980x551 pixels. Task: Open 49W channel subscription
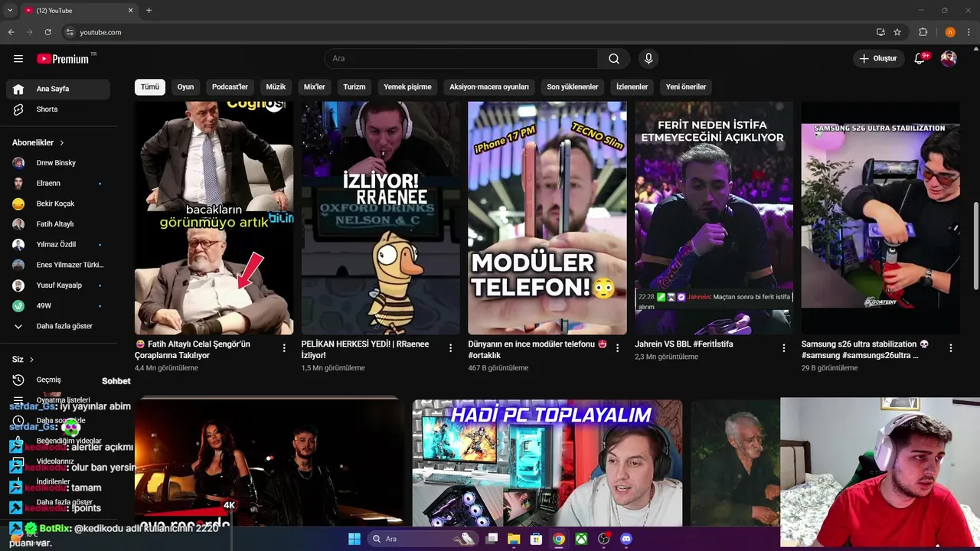pyautogui.click(x=58, y=306)
